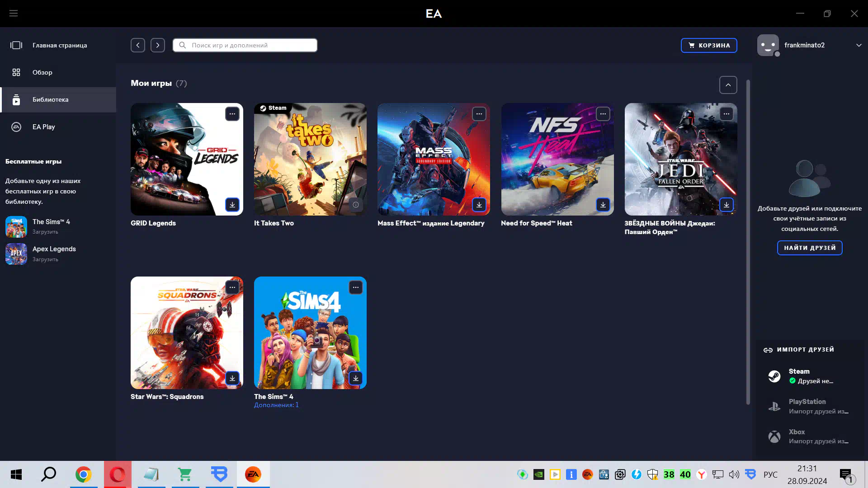This screenshot has width=868, height=488.
Task: Open options menu for Star Wars Squadrons
Action: pyautogui.click(x=232, y=287)
